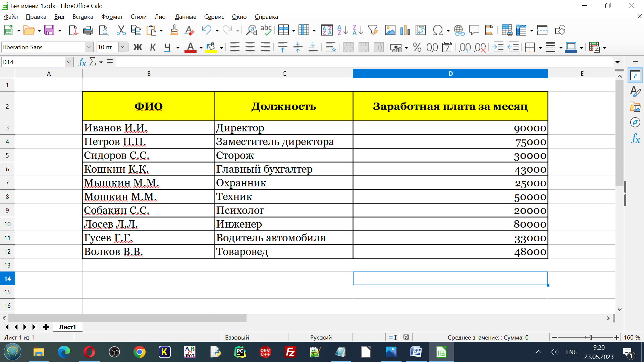Open the Navigator sidebar compass icon
This screenshot has width=644, height=362.
(635, 122)
